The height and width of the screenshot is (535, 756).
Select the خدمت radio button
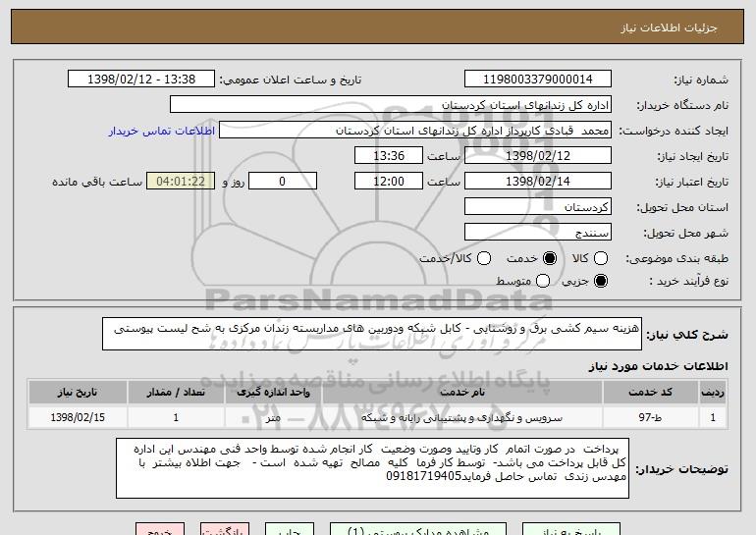pos(550,258)
